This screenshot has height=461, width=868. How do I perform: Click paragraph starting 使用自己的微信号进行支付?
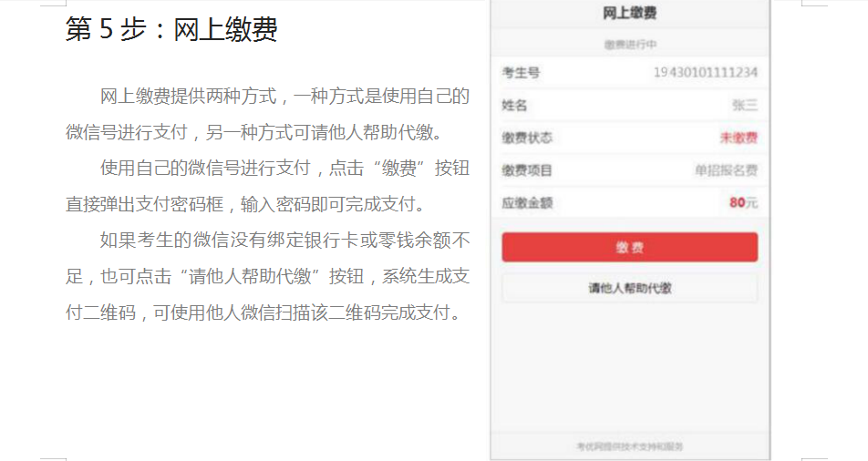268,185
